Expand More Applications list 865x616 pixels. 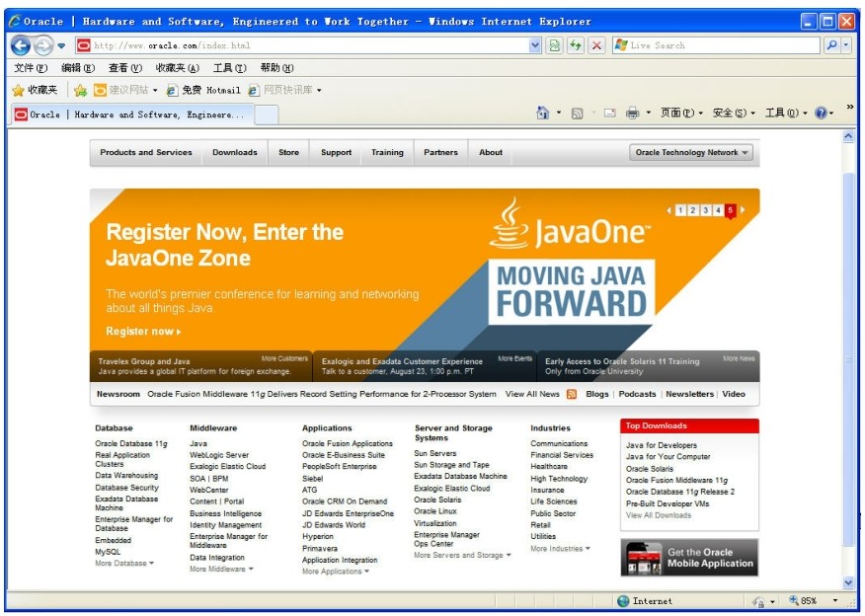pyautogui.click(x=336, y=572)
